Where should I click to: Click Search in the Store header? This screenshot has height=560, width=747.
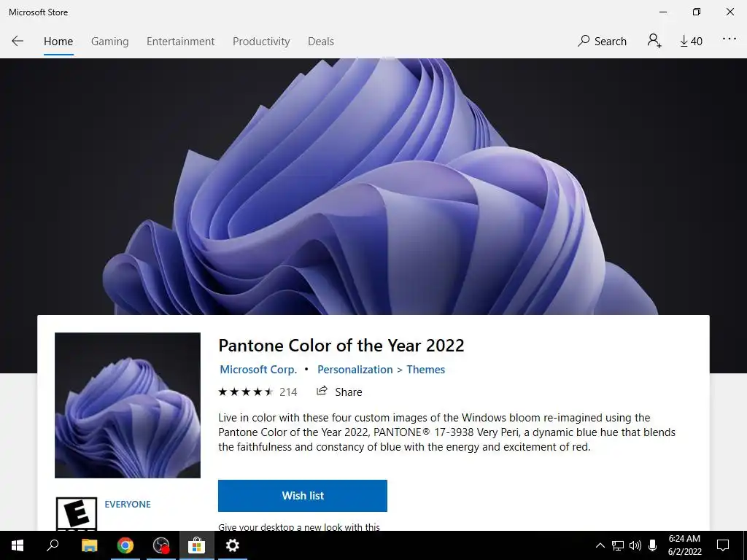pyautogui.click(x=602, y=41)
